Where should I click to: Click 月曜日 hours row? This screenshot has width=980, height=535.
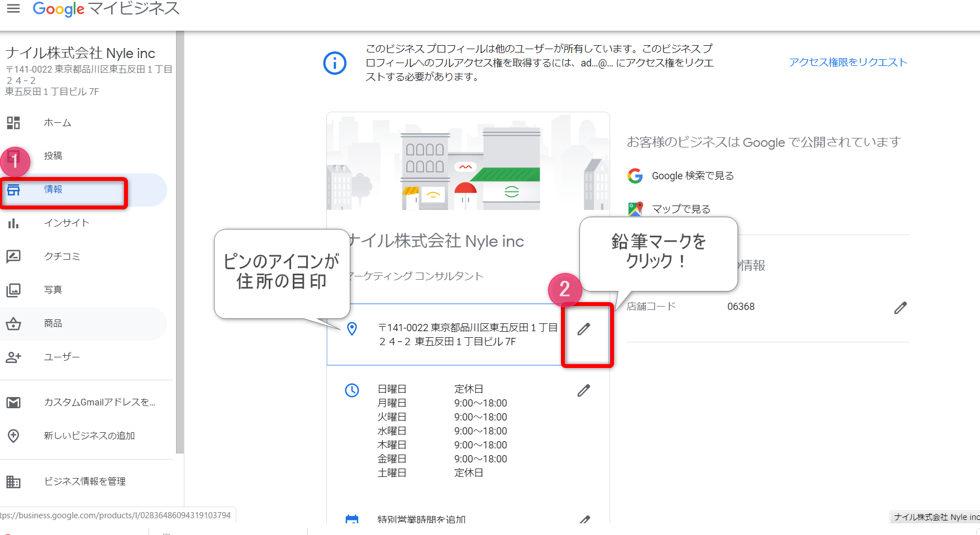(x=443, y=403)
